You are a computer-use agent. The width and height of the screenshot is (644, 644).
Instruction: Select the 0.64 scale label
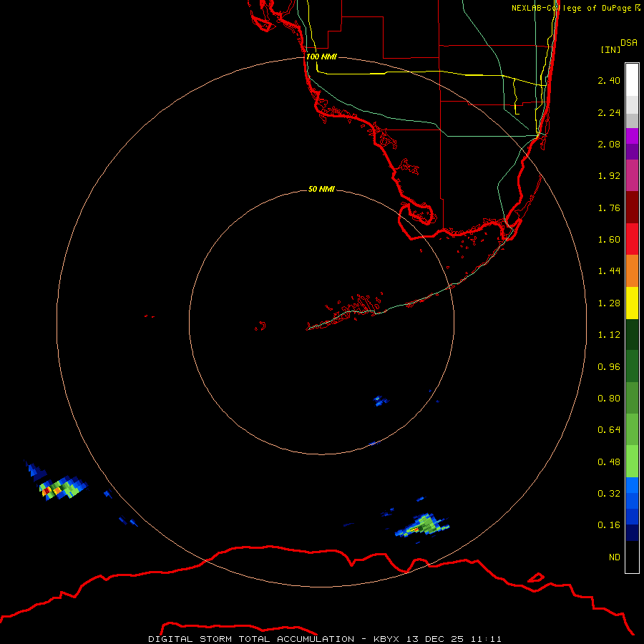point(609,430)
